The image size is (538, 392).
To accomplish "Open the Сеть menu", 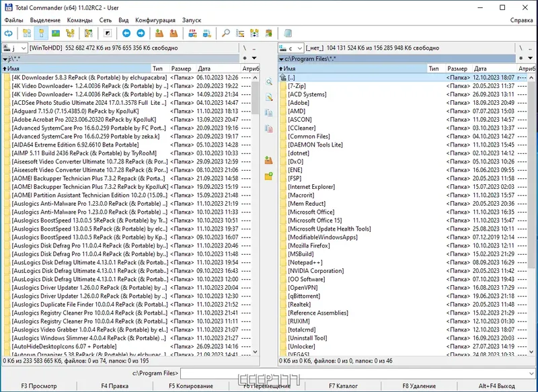I will click(106, 20).
